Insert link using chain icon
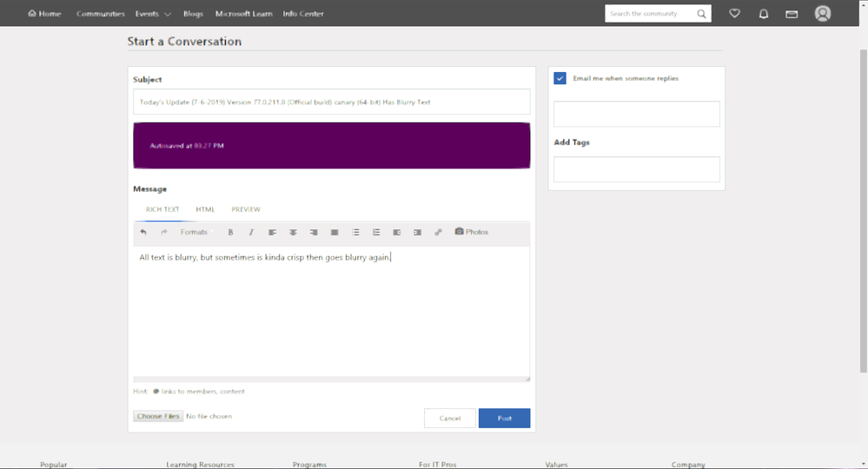868x469 pixels. 438,232
